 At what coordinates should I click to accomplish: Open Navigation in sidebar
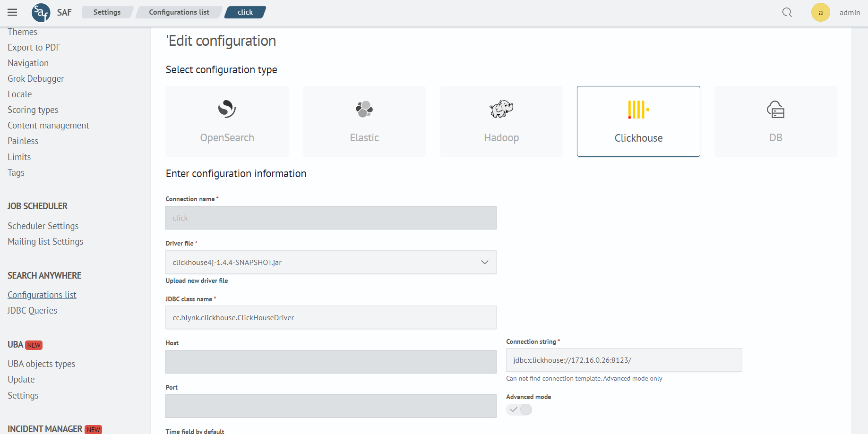(28, 63)
